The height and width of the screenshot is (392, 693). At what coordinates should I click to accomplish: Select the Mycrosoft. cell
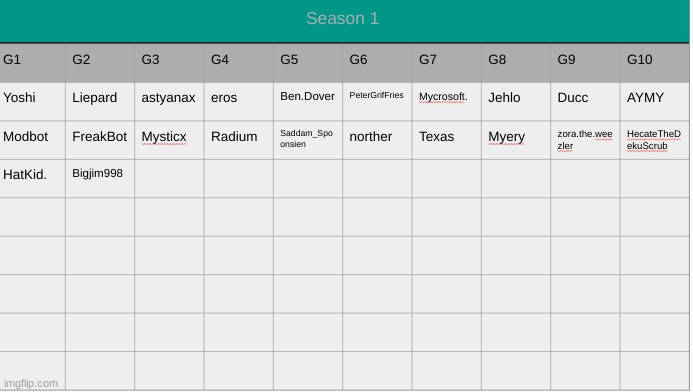click(x=447, y=102)
